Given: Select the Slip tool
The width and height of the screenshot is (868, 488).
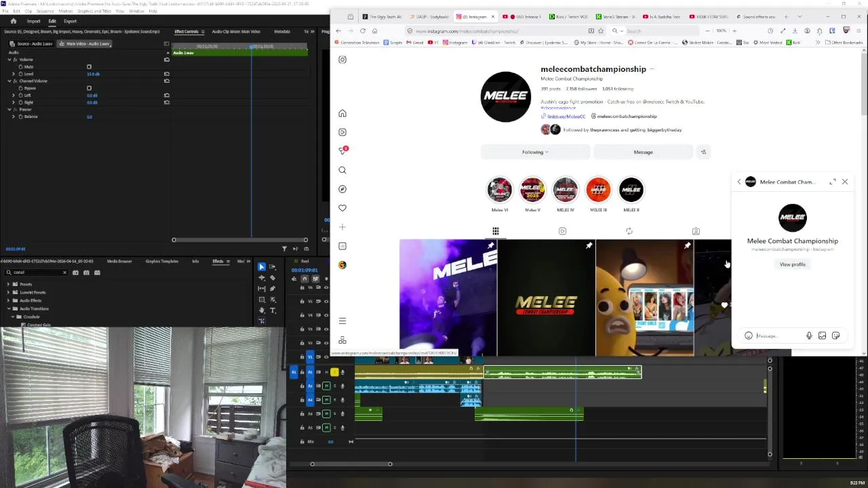Looking at the screenshot, I should (262, 289).
